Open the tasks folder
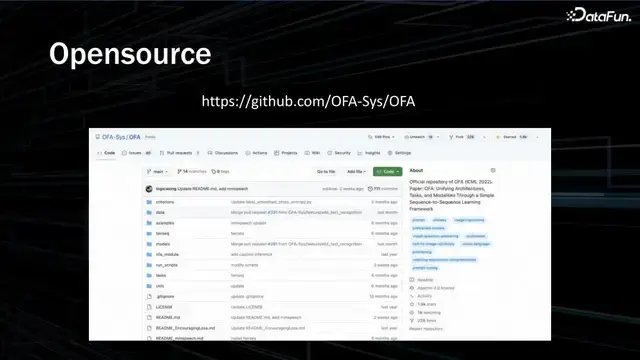This screenshot has width=640, height=360. tap(161, 276)
